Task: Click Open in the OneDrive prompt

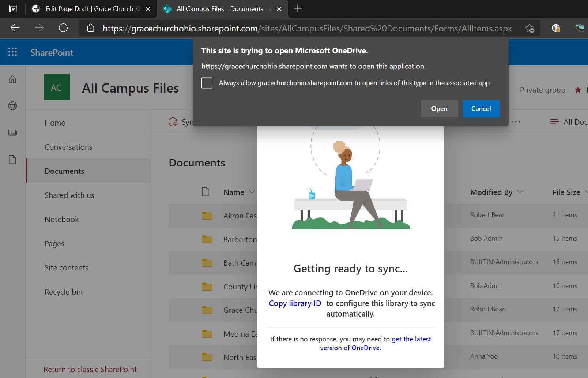Action: click(x=439, y=109)
